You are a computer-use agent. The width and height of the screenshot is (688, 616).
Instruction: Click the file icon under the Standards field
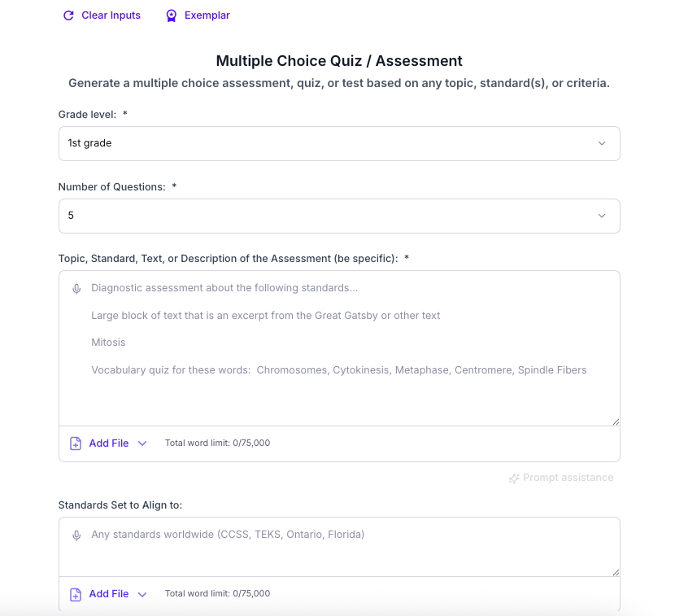76,594
